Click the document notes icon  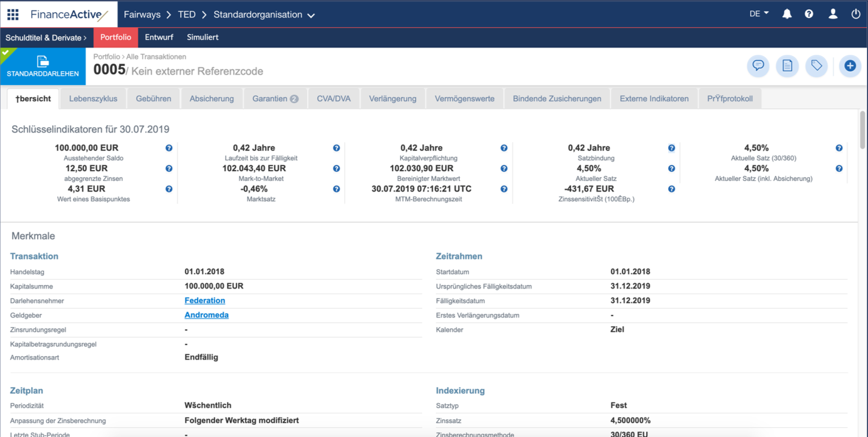[787, 66]
